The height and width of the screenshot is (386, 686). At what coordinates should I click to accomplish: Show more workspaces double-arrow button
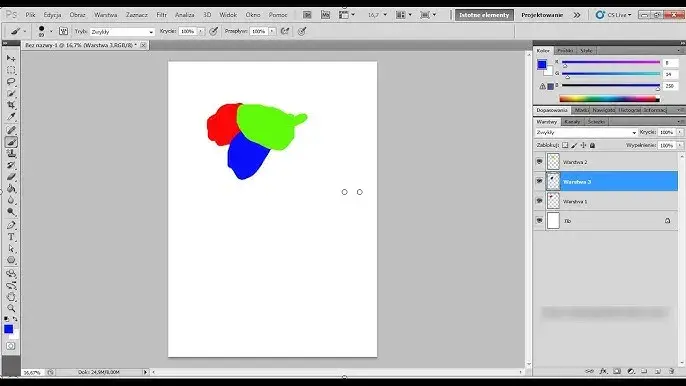tap(577, 15)
